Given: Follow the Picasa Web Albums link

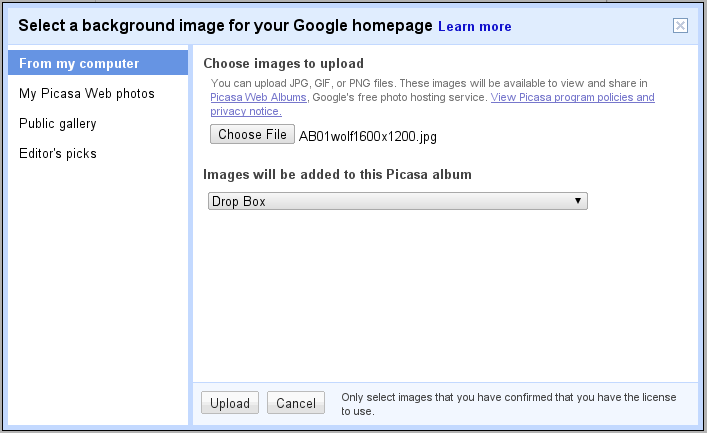Looking at the screenshot, I should click(x=258, y=97).
